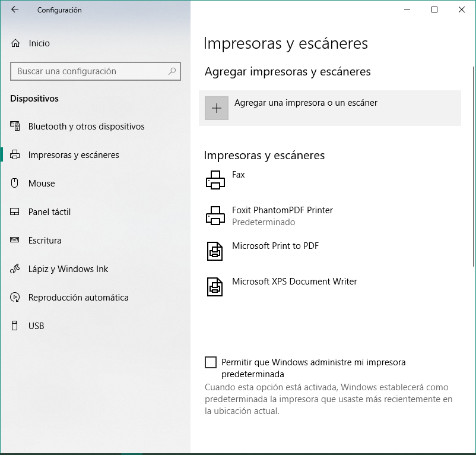
Task: Click the search magnifier icon
Action: (172, 71)
